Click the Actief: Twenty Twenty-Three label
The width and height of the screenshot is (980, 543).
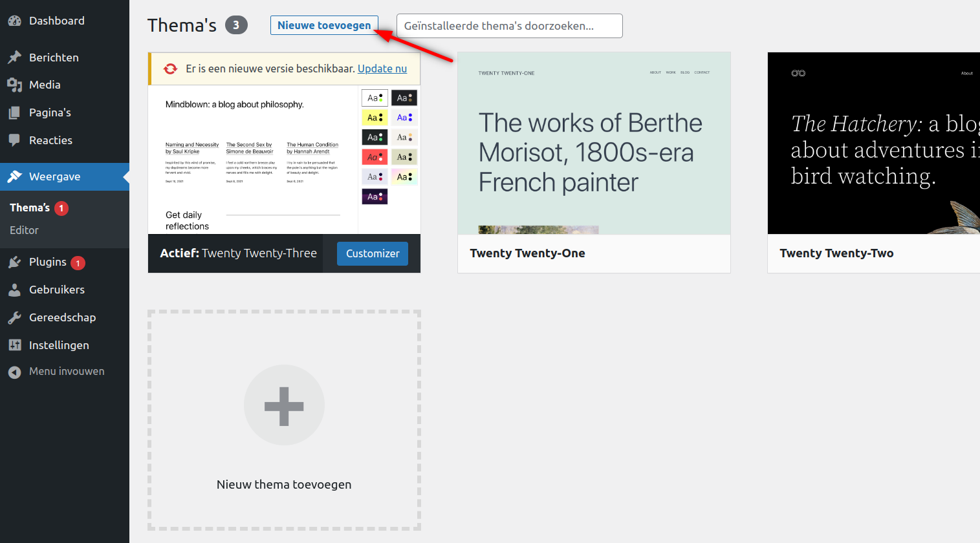239,253
